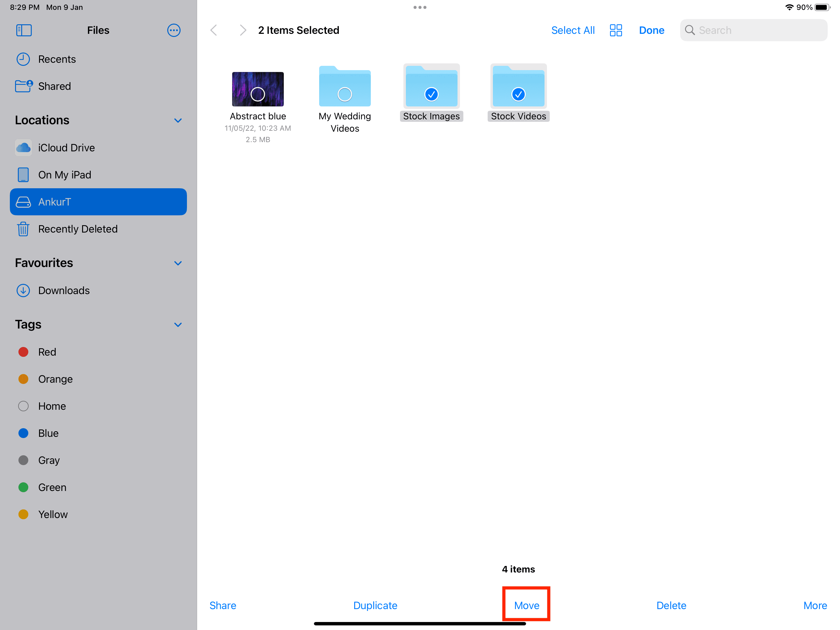Viewport: 840px width, 630px height.
Task: Tap Duplicate in bottom toolbar
Action: coord(375,605)
